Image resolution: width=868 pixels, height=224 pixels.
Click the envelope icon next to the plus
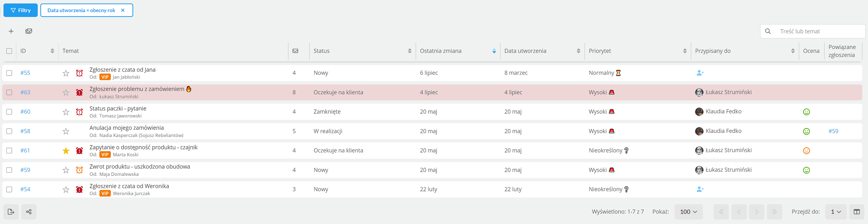tap(29, 31)
